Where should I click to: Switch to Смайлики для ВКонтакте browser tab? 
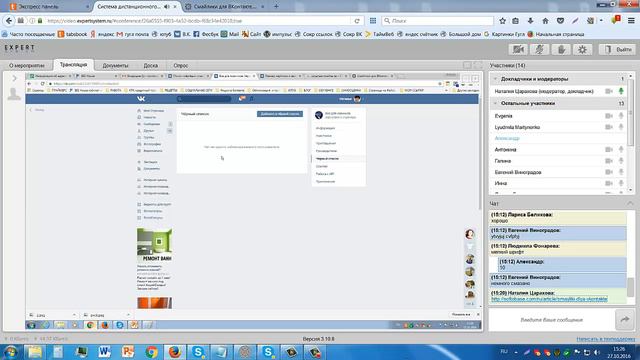[x=225, y=7]
